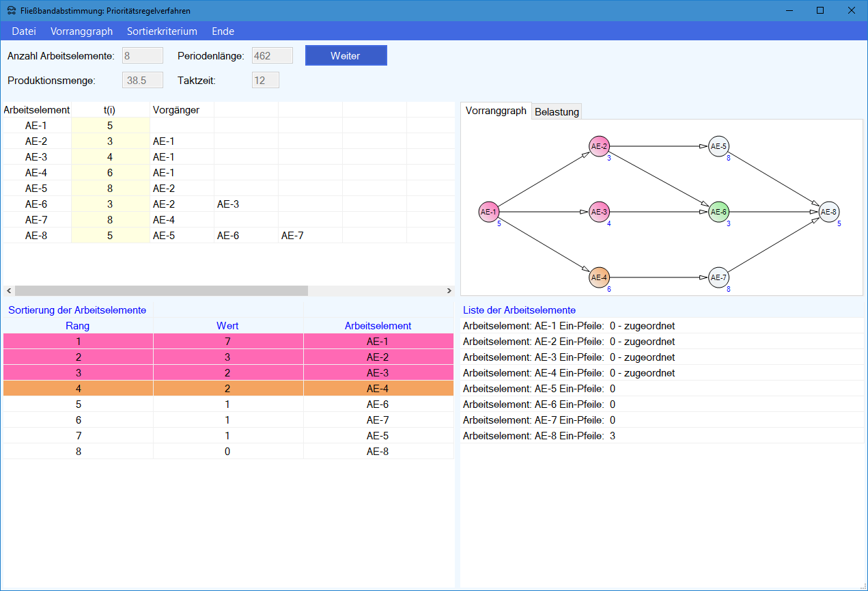Viewport: 868px width, 591px height.
Task: Select the orange rank 4 row for AE-4
Action: (x=228, y=389)
